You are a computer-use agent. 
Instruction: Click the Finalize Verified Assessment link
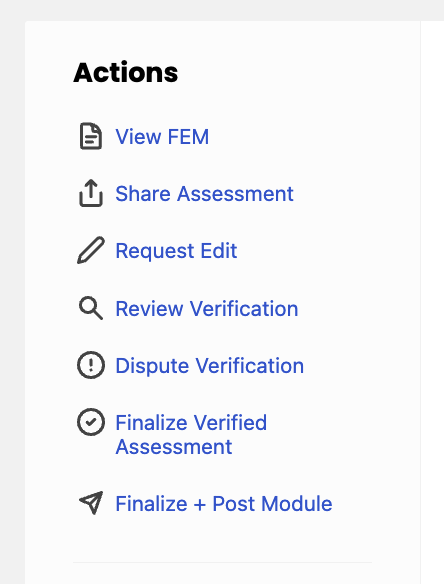[x=191, y=434]
